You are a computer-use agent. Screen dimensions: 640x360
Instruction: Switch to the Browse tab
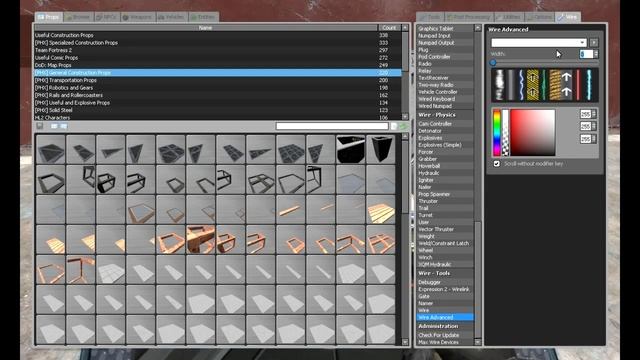(78, 17)
